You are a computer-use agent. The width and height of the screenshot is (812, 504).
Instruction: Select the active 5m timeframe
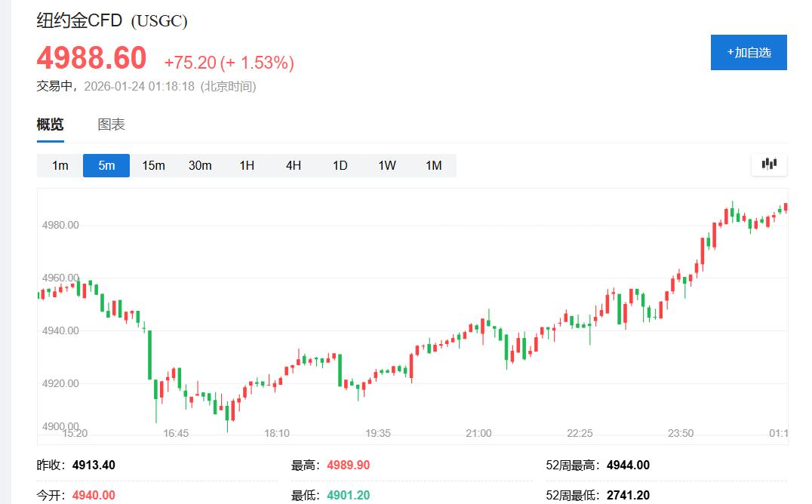coord(106,165)
